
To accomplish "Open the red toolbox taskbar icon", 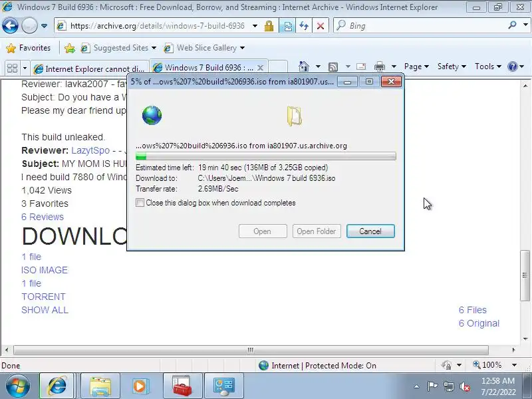I will pyautogui.click(x=182, y=386).
